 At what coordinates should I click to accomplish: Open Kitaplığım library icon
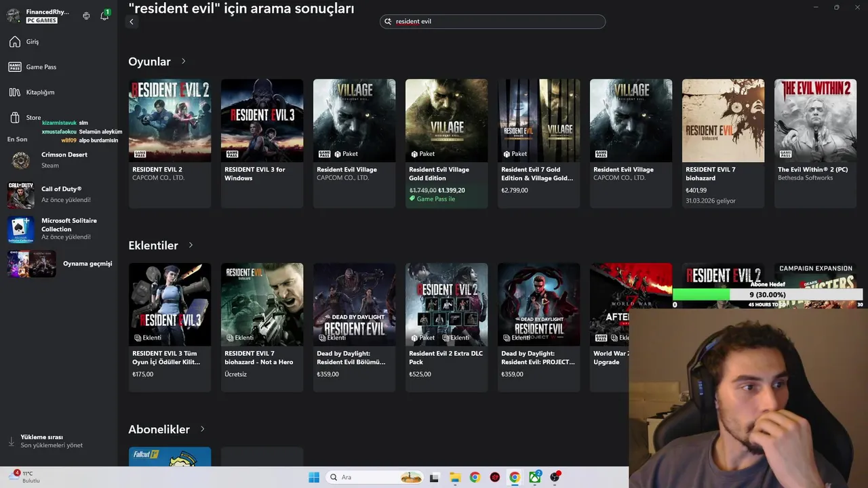point(15,92)
